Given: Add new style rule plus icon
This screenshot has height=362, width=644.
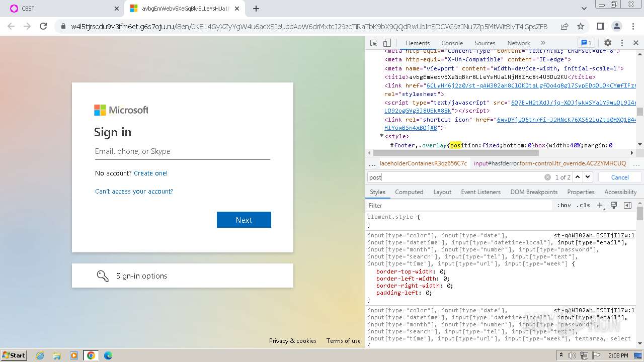Looking at the screenshot, I should [x=600, y=205].
